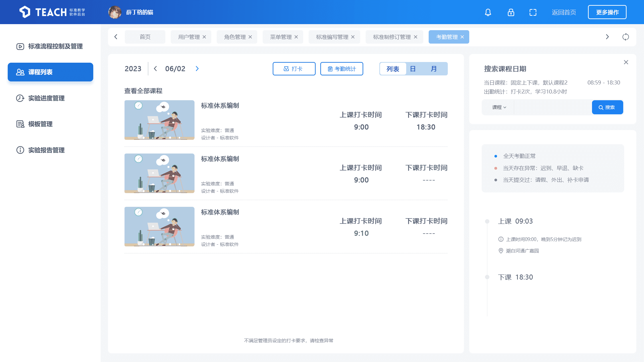Open the 课程 dropdown selector
Screen dimensions: 644x362
(x=499, y=107)
